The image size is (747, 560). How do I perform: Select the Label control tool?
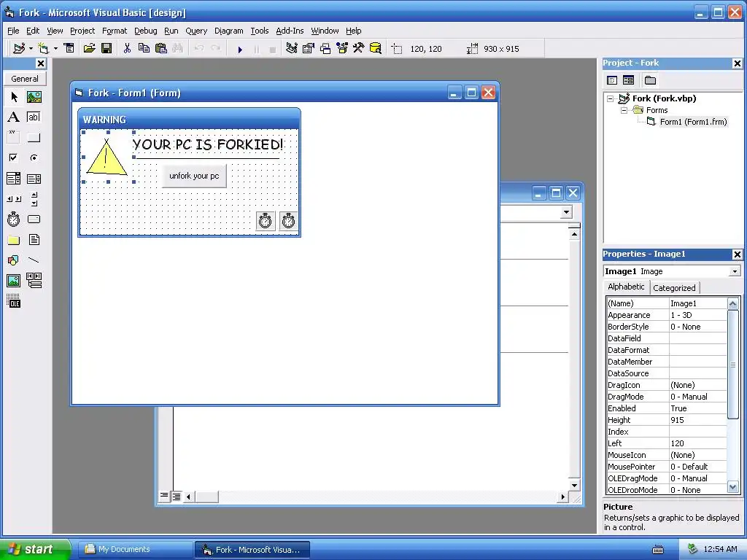click(14, 117)
